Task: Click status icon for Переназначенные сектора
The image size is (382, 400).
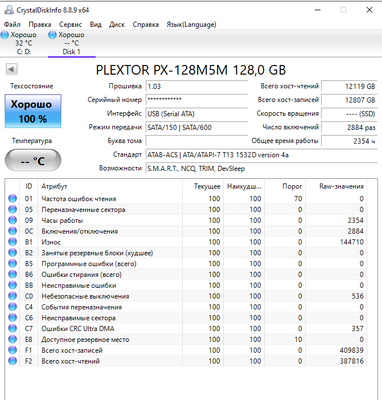Action: 13,209
